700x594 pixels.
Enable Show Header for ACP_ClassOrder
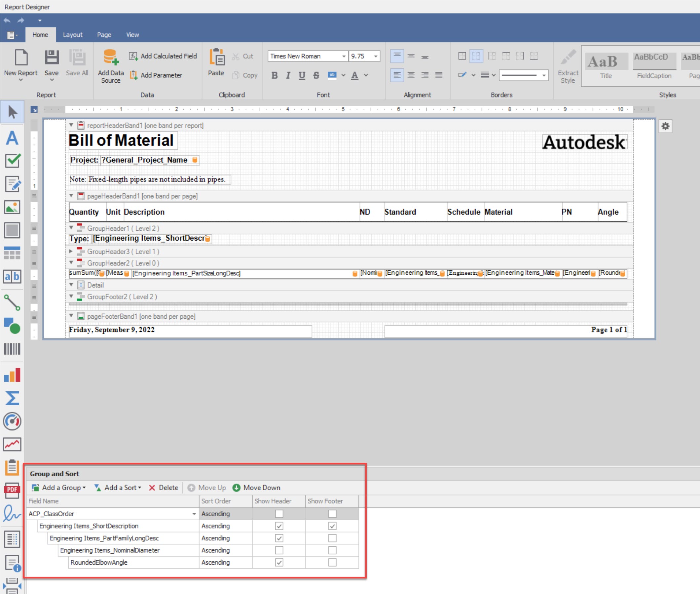coord(279,514)
